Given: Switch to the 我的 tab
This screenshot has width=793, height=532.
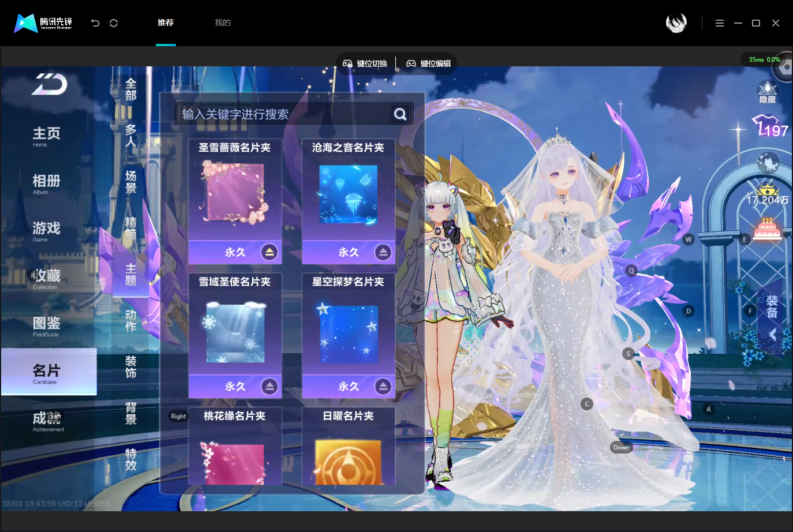Looking at the screenshot, I should tap(223, 23).
